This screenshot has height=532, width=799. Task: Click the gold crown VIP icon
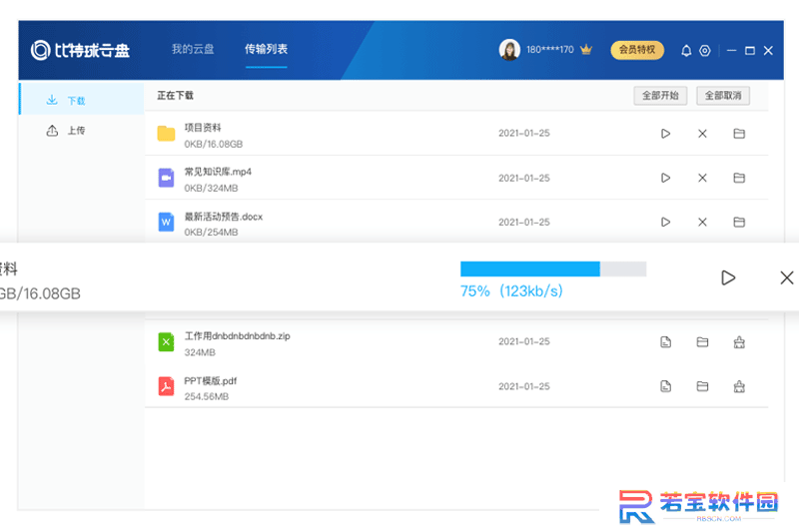[586, 49]
